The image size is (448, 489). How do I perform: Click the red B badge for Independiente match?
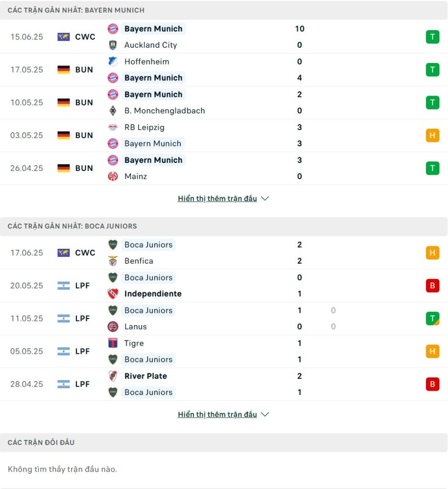432,286
